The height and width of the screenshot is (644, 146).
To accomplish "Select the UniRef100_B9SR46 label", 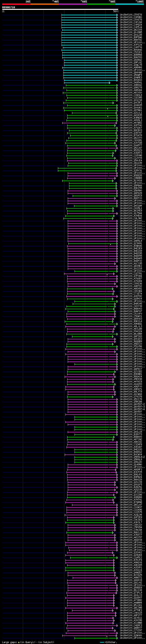I will (x=131, y=50).
